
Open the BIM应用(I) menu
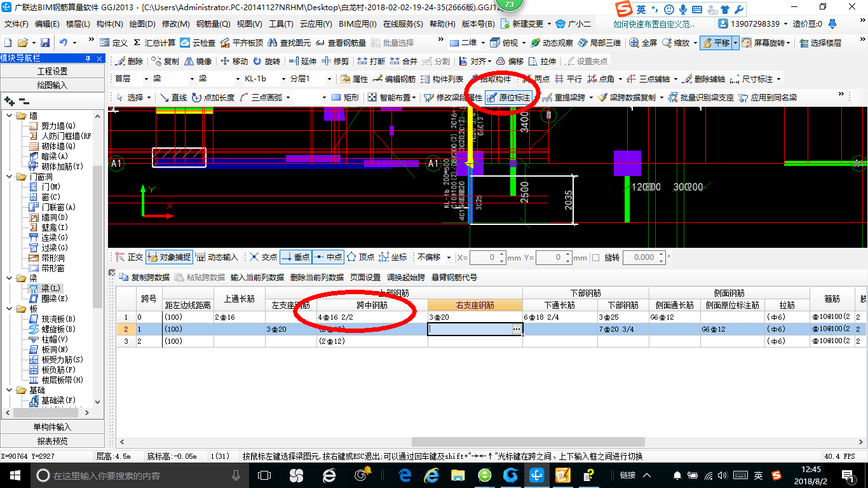click(358, 24)
